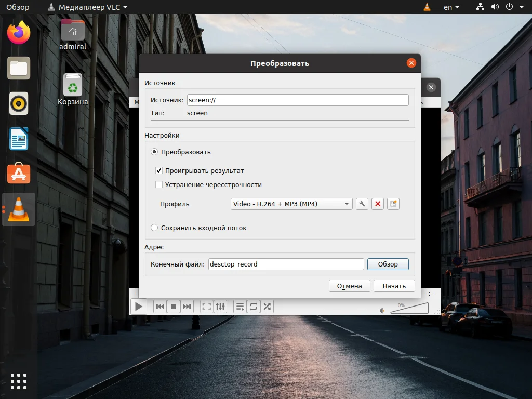Open the Медиаплеер VLC top bar menu
This screenshot has width=532, height=399.
(x=86, y=7)
